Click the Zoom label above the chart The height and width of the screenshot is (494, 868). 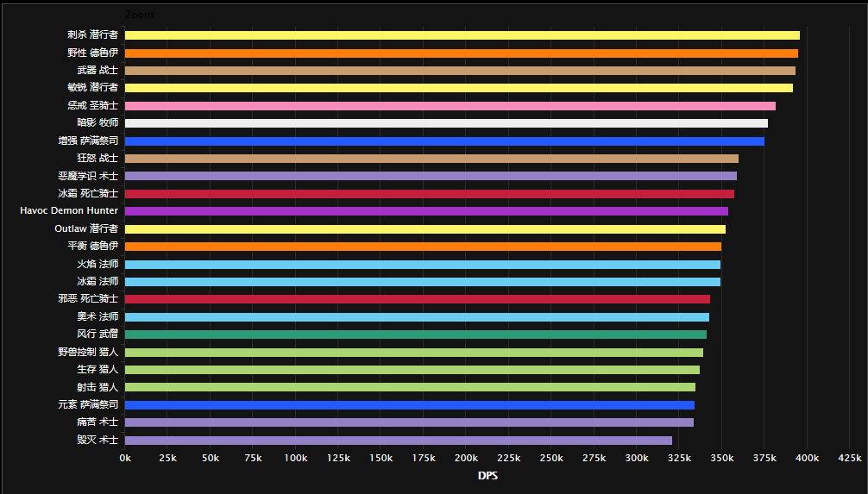(x=140, y=15)
